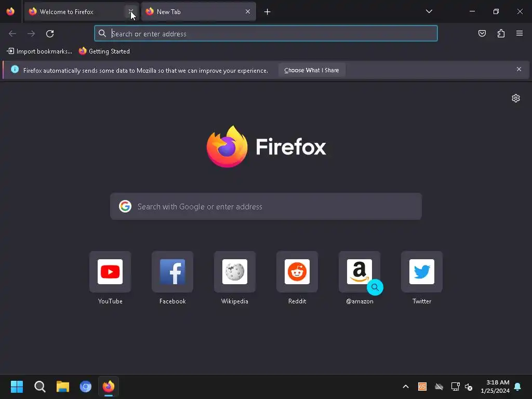Click the orange 65 tray icon
This screenshot has width=532, height=399.
[x=422, y=387]
